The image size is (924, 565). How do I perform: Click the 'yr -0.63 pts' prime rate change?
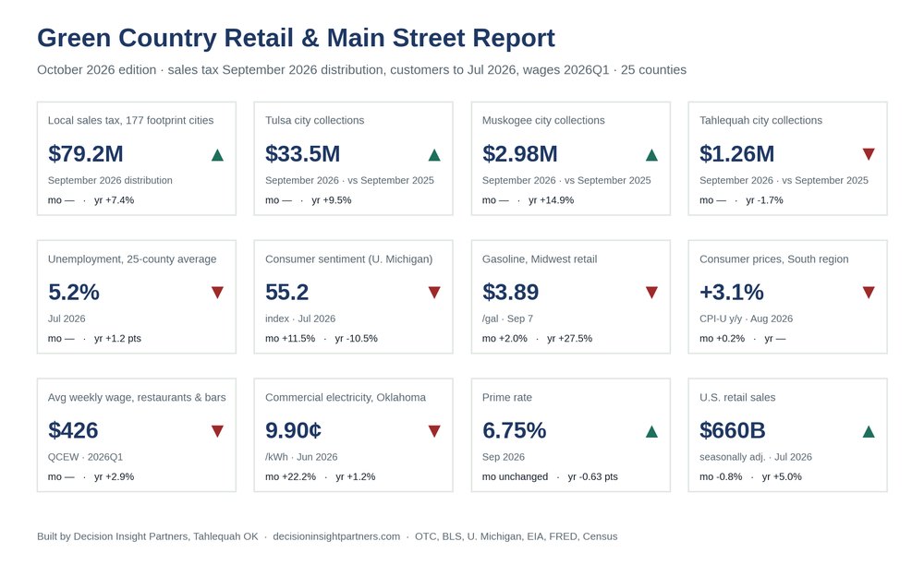point(593,476)
